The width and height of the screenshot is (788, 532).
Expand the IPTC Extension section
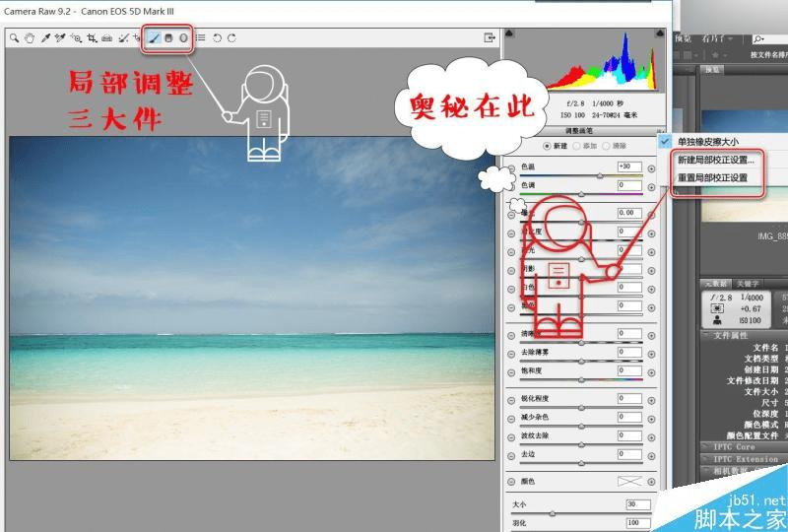coord(744,458)
